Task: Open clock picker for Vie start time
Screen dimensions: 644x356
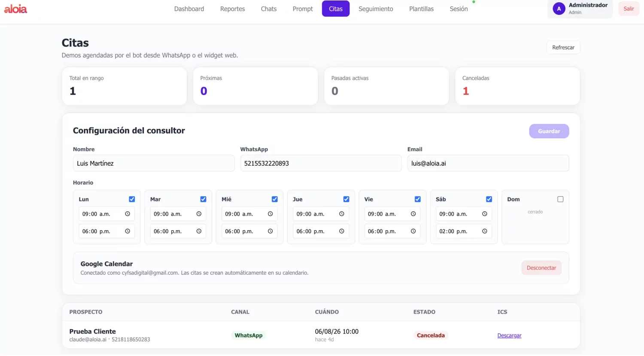Action: tap(413, 214)
